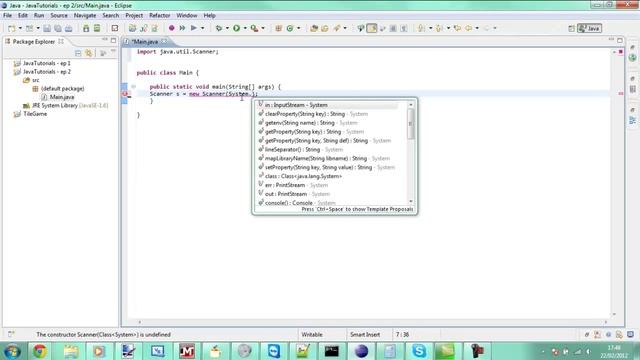Image resolution: width=640 pixels, height=360 pixels.
Task: Click the green Run button icon
Action: [x=236, y=28]
